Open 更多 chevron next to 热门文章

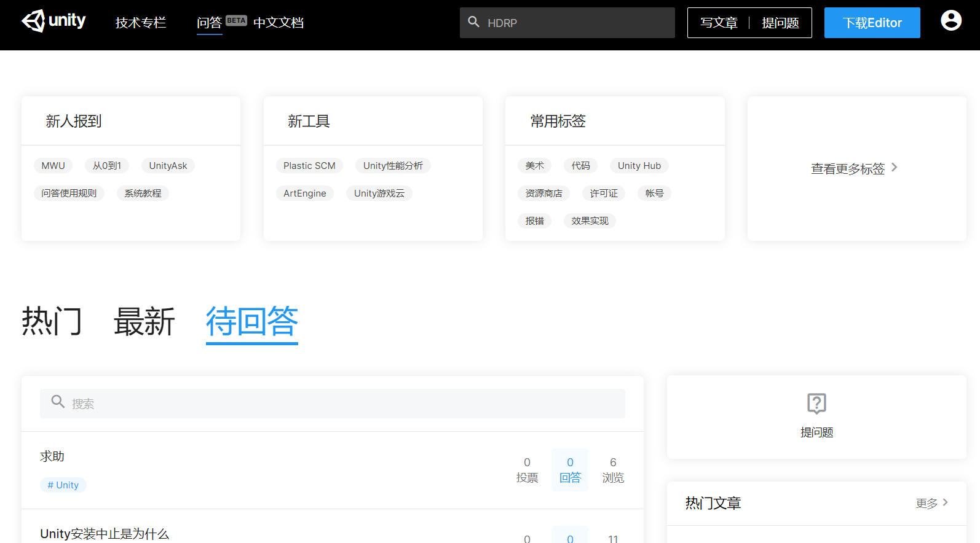946,502
